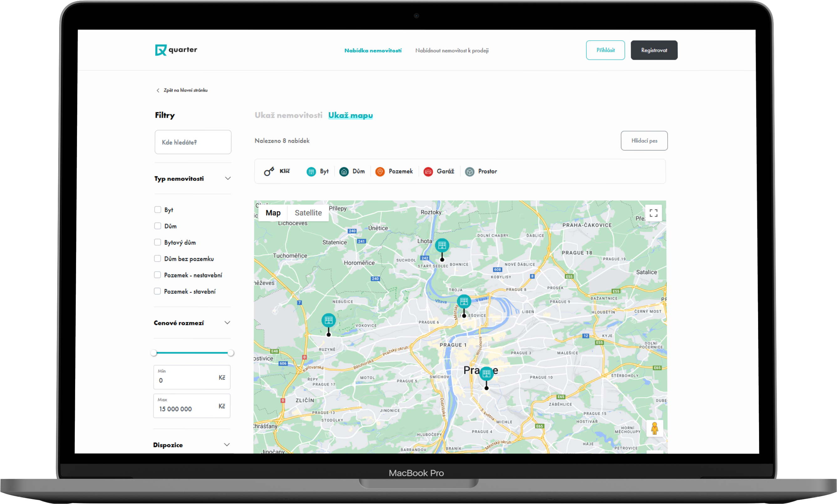This screenshot has height=504, width=837.
Task: Click the Registrovat button
Action: pos(654,50)
